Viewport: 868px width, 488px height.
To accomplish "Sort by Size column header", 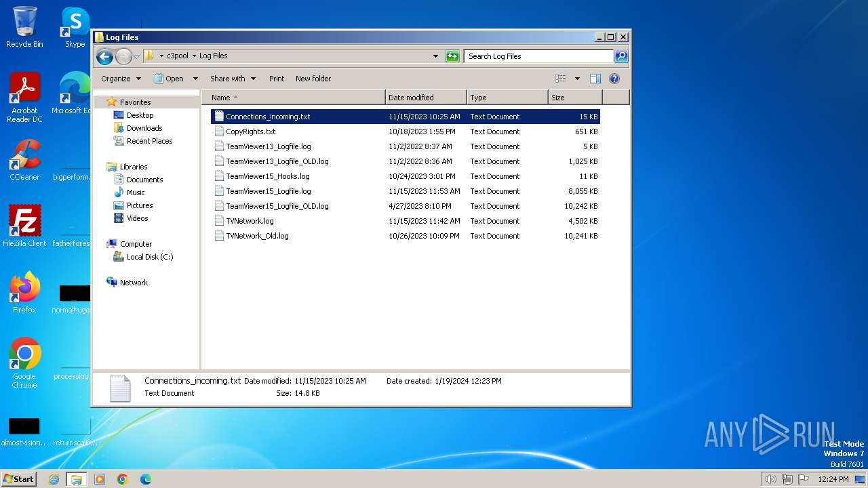I will 575,98.
